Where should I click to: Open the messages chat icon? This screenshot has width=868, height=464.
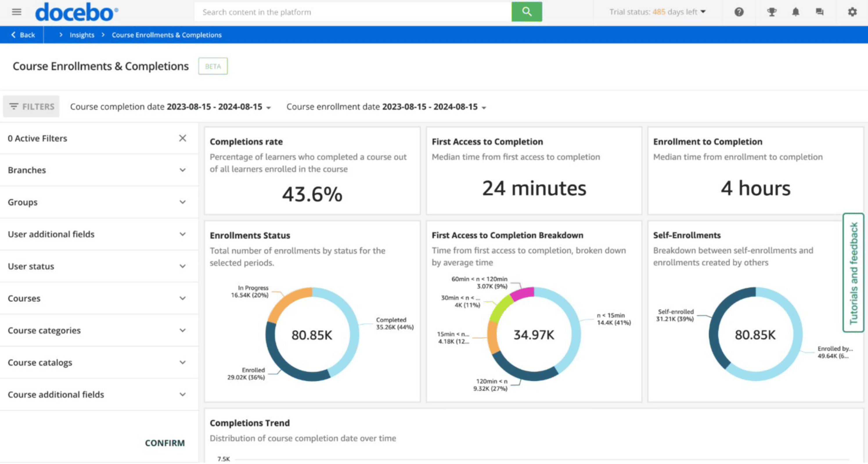pyautogui.click(x=820, y=12)
